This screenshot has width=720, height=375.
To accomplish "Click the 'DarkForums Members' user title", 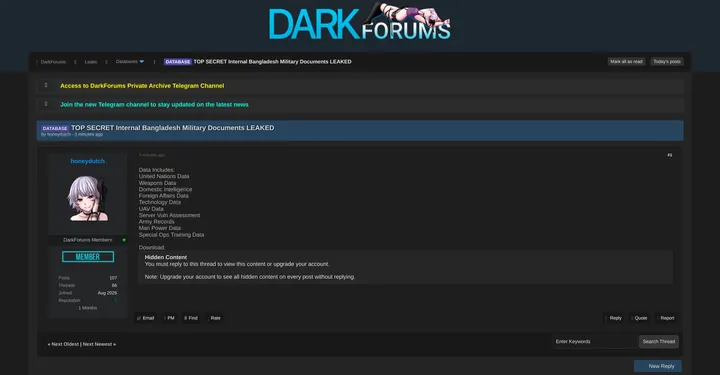I will [x=87, y=240].
